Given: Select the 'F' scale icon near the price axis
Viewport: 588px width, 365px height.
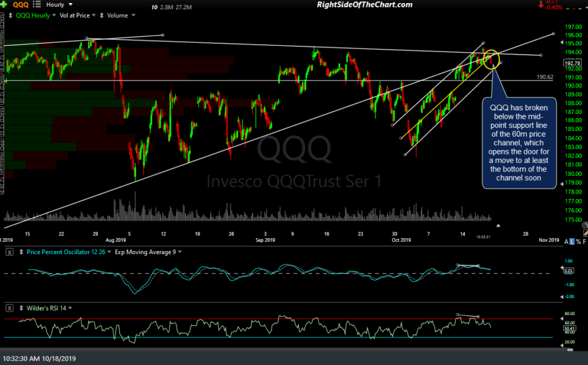Looking at the screenshot, I should click(x=584, y=241).
